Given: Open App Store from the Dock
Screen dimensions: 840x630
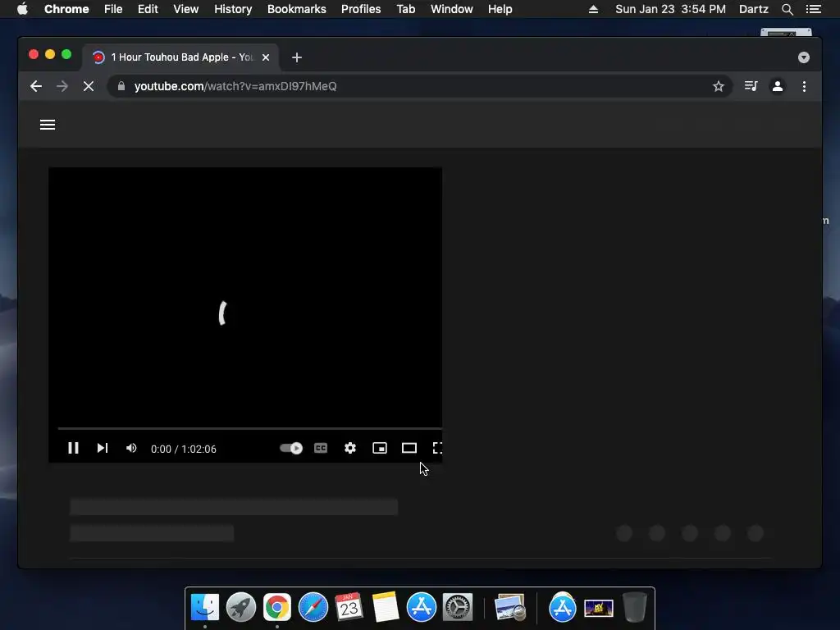Looking at the screenshot, I should 421,608.
